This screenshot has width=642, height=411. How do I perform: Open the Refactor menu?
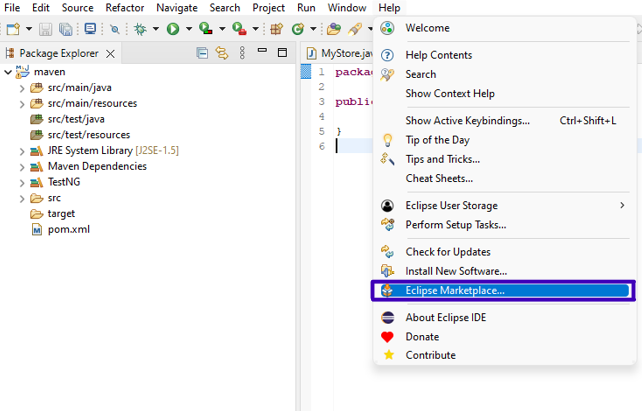(x=124, y=8)
